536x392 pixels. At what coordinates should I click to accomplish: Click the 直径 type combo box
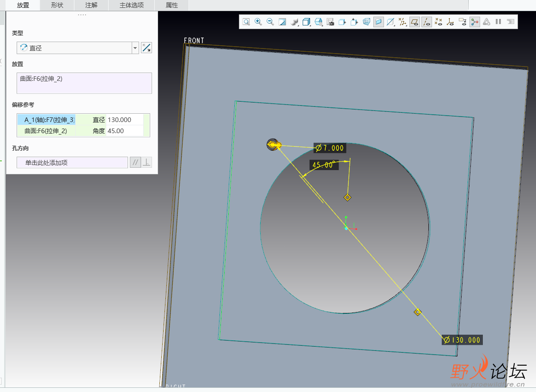coord(78,48)
